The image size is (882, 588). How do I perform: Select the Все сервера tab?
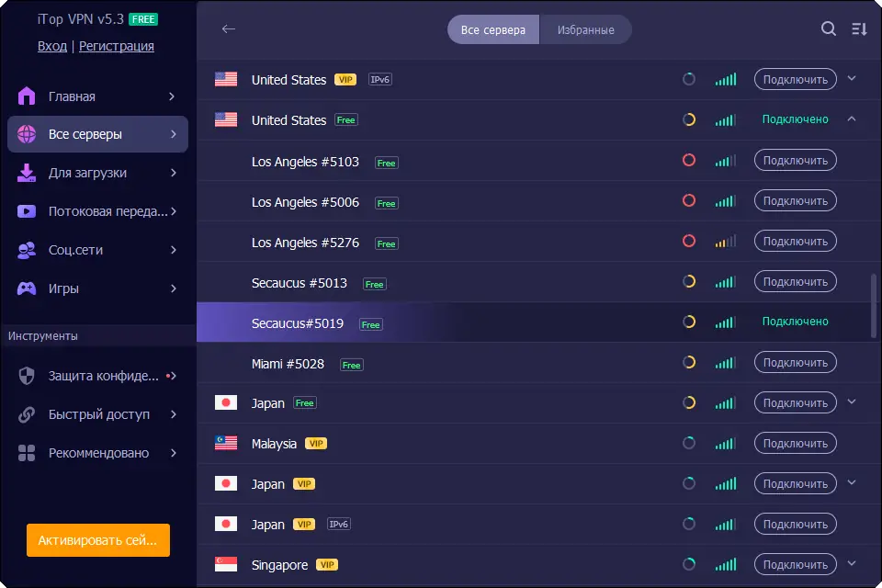click(x=493, y=29)
